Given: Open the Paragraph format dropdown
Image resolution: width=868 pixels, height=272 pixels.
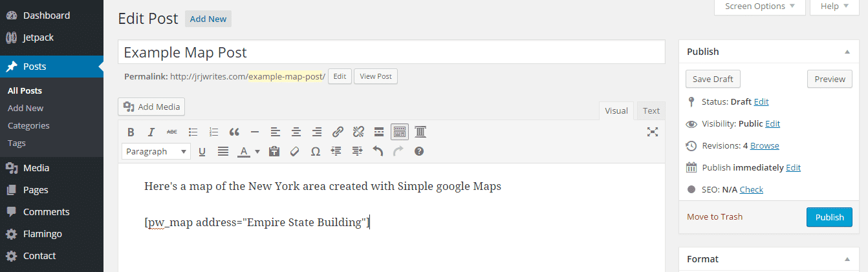Looking at the screenshot, I should tap(156, 151).
